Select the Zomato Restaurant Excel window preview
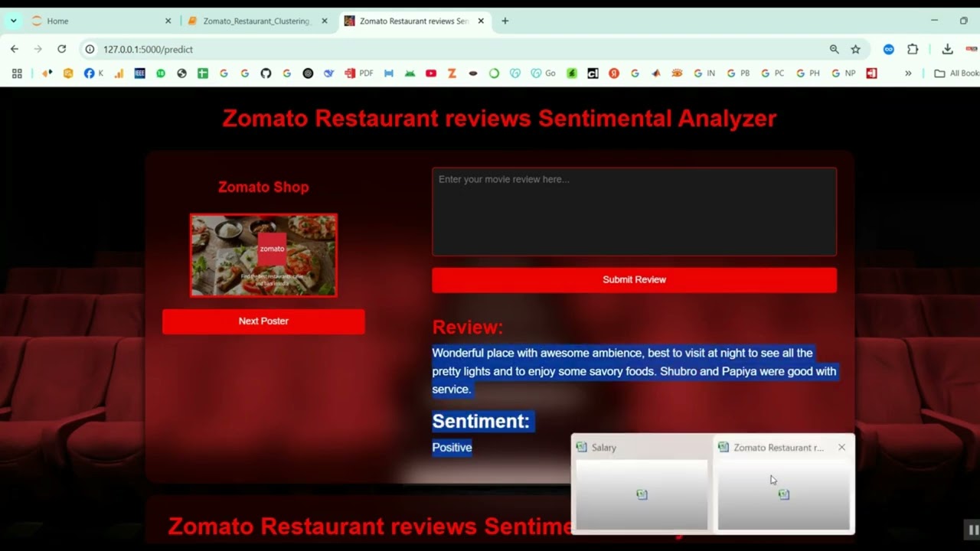 [x=783, y=484]
